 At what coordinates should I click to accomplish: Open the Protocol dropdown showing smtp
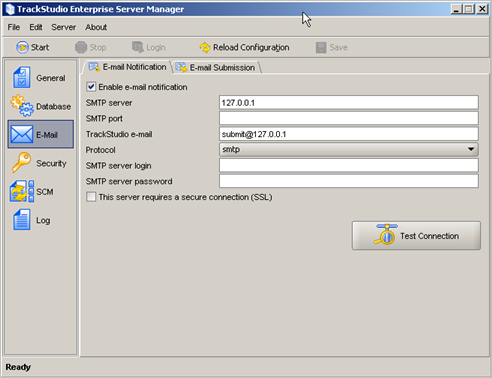pos(349,149)
